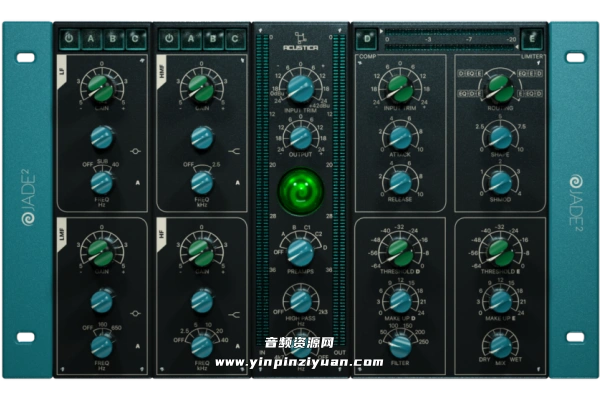Click the DRY/WET MIX knob
Screen dimensions: 600x400
click(501, 346)
